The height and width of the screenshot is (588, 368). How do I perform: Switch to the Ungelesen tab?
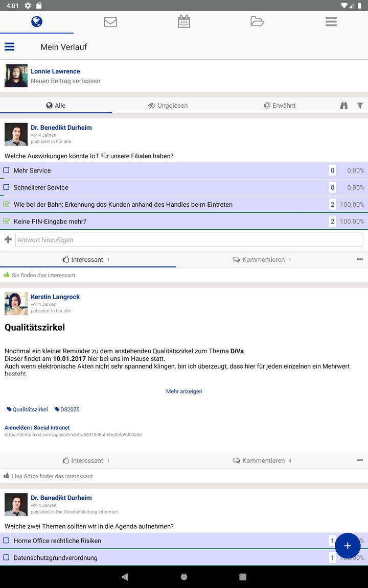[168, 105]
